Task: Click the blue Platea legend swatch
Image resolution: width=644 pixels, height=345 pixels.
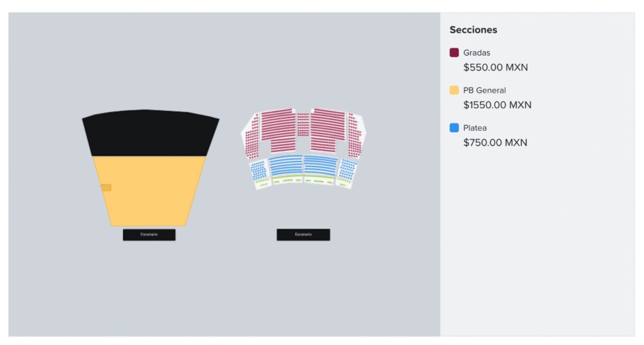Action: [454, 128]
